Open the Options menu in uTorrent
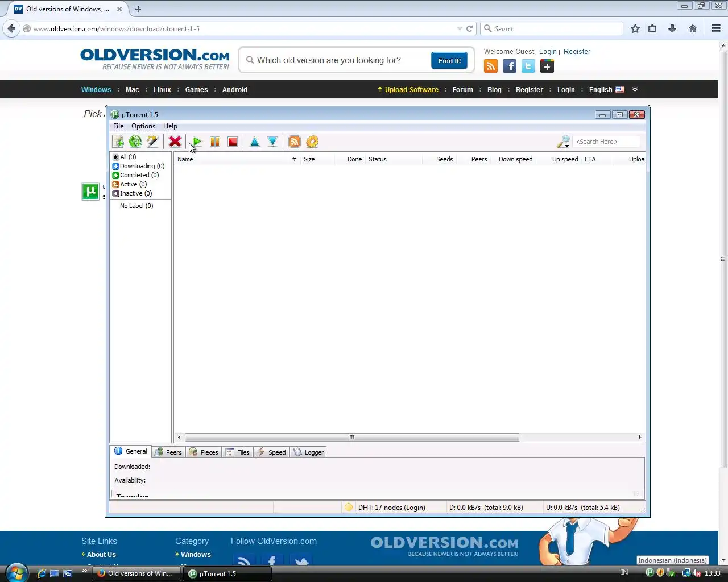The height and width of the screenshot is (582, 728). coord(143,126)
